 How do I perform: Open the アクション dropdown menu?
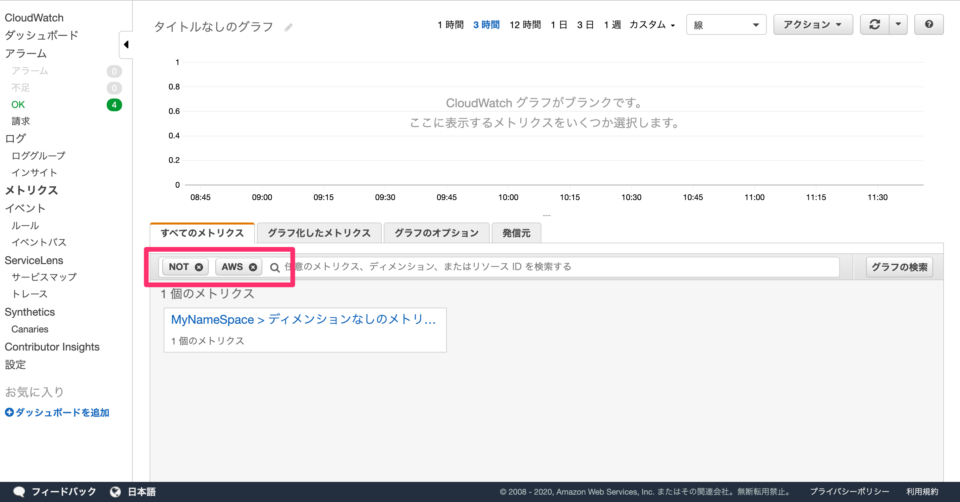point(813,24)
